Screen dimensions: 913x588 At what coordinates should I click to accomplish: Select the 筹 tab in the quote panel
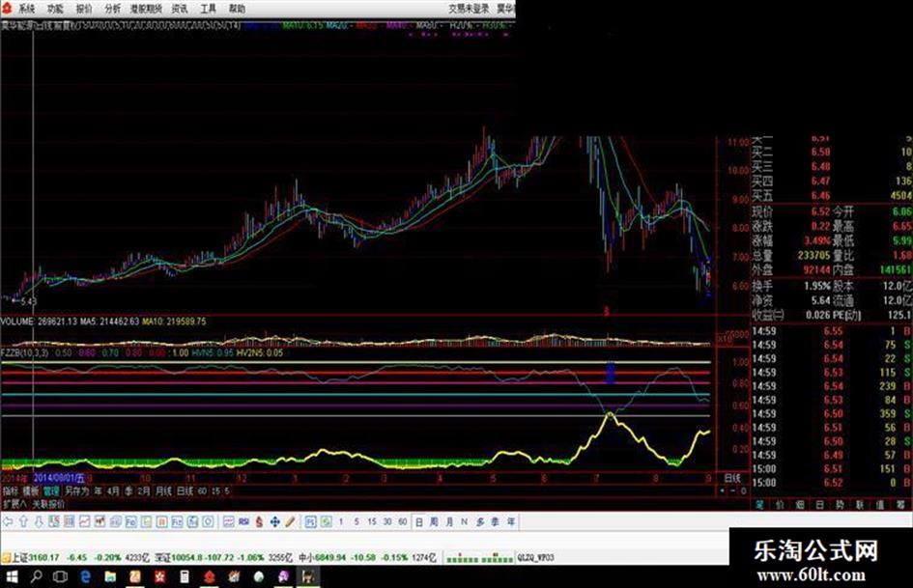900,505
